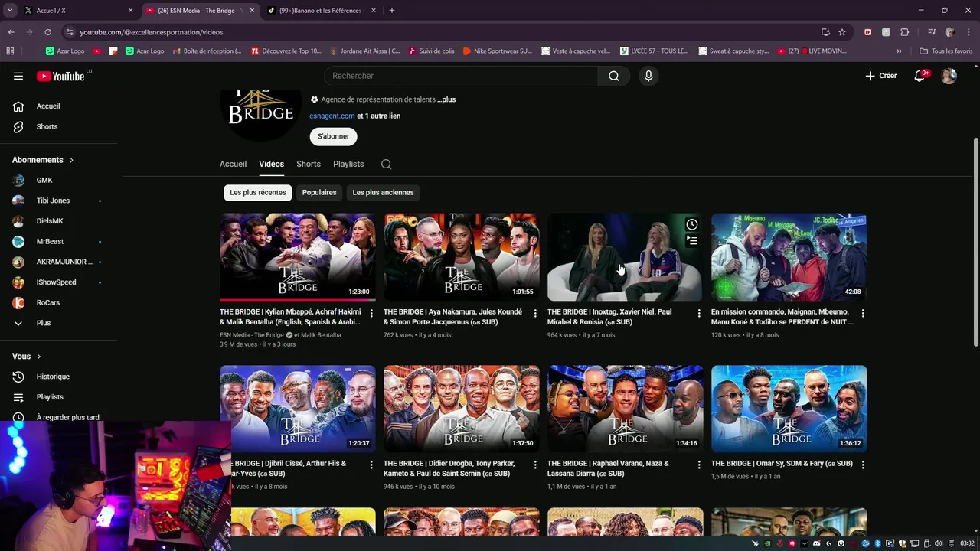Click the page vertical scrollbar
The width and height of the screenshot is (980, 551).
pyautogui.click(x=975, y=243)
